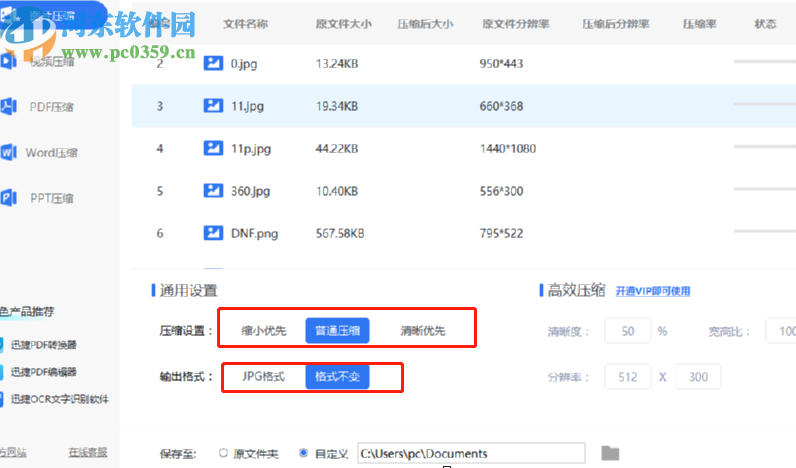
Task: Open the folder browse icon beside save path
Action: click(610, 453)
